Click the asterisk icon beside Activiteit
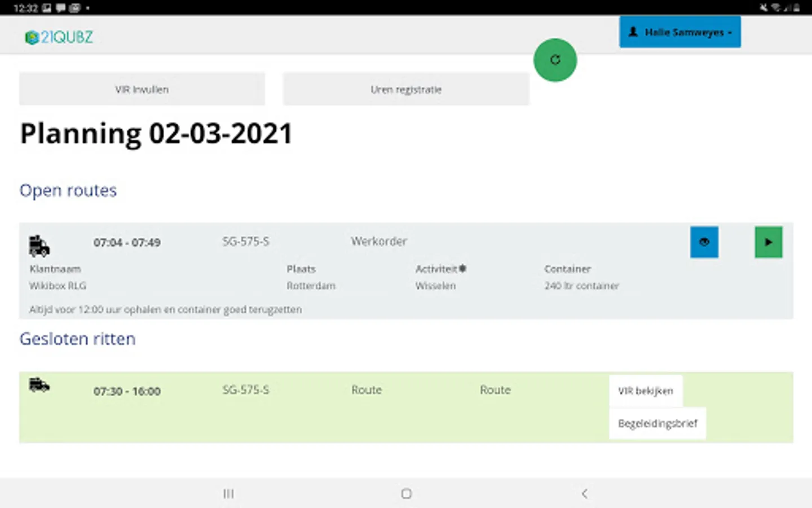 462,269
